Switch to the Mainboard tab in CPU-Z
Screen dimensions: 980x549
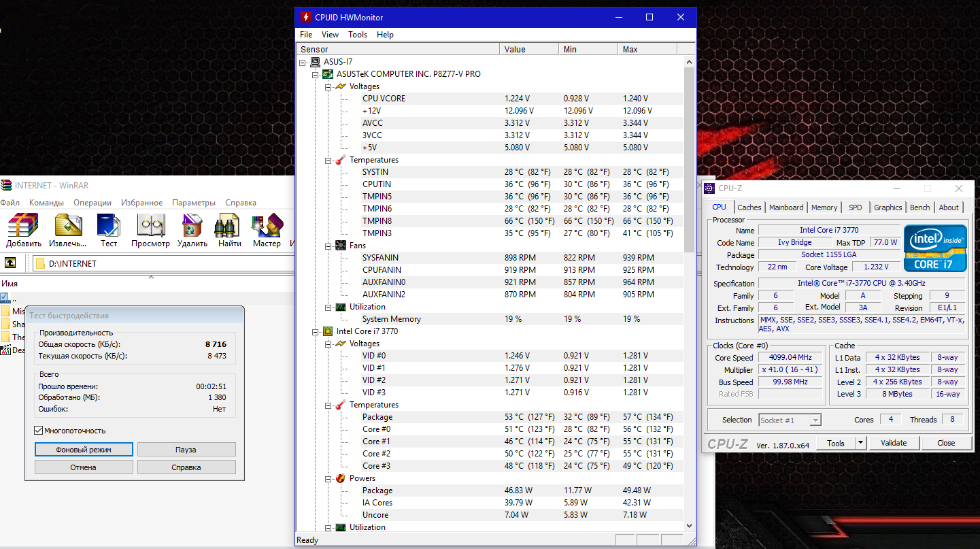click(786, 207)
